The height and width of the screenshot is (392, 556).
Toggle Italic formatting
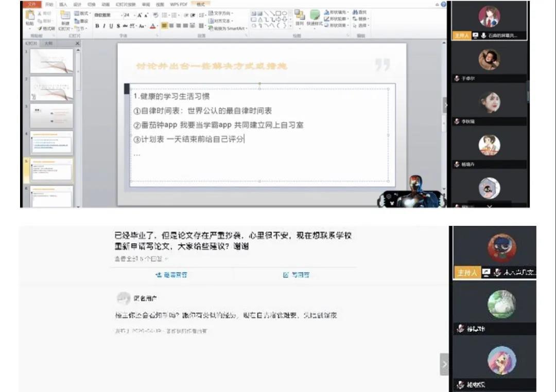(x=103, y=25)
